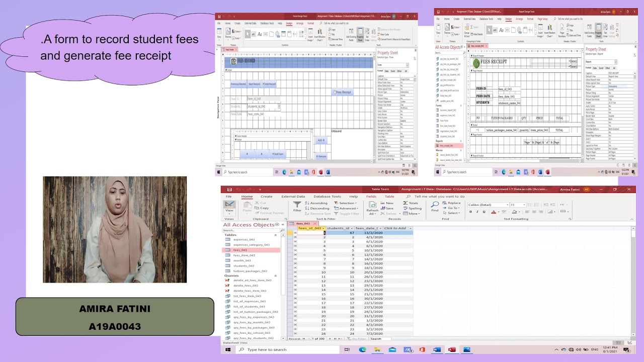Click Group & Sort in the fees receipt report window
The image size is (644, 362).
pos(468,31)
